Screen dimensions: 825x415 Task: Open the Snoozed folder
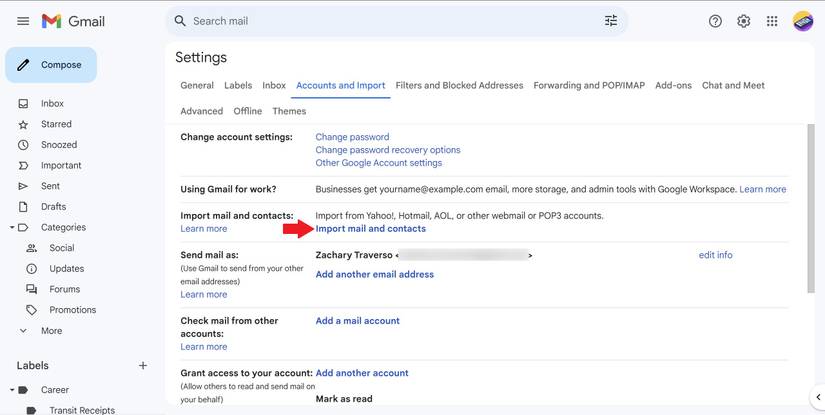[x=58, y=145]
